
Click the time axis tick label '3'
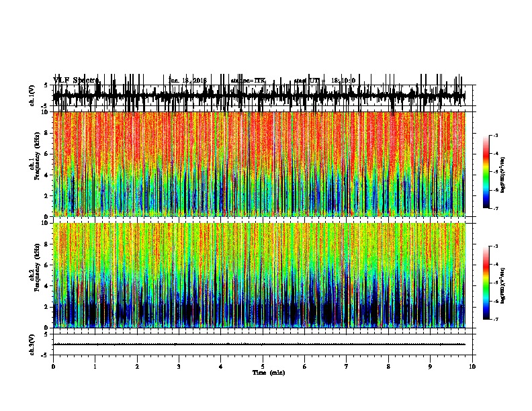[179, 367]
